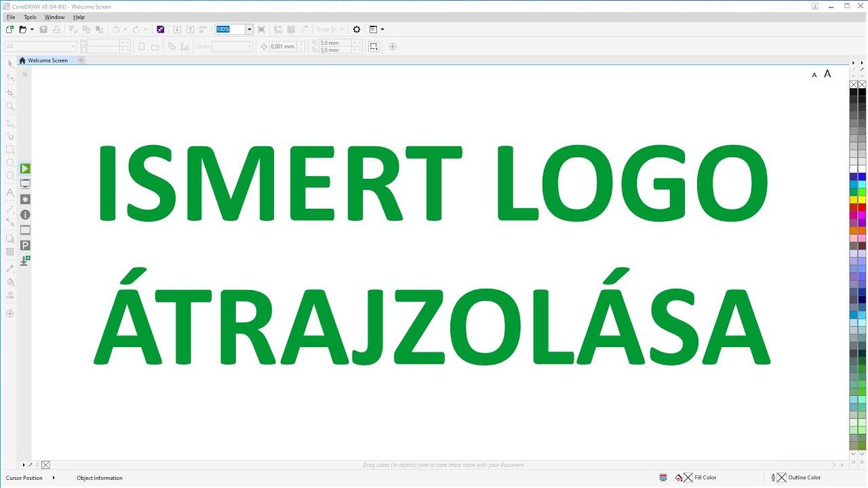Select the Color Eyedropper tool
This screenshot has width=868, height=488.
pyautogui.click(x=10, y=268)
